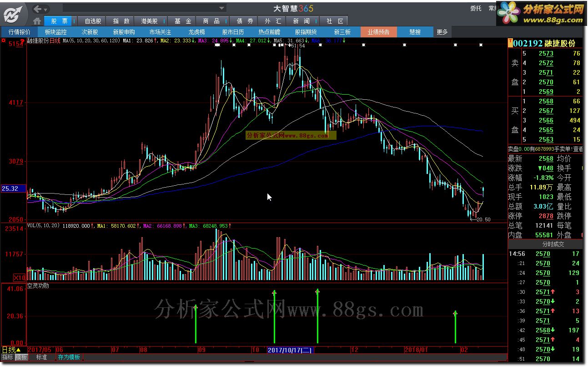Select 热点前瞻 submenu item
This screenshot has width=588, height=367.
coord(269,32)
